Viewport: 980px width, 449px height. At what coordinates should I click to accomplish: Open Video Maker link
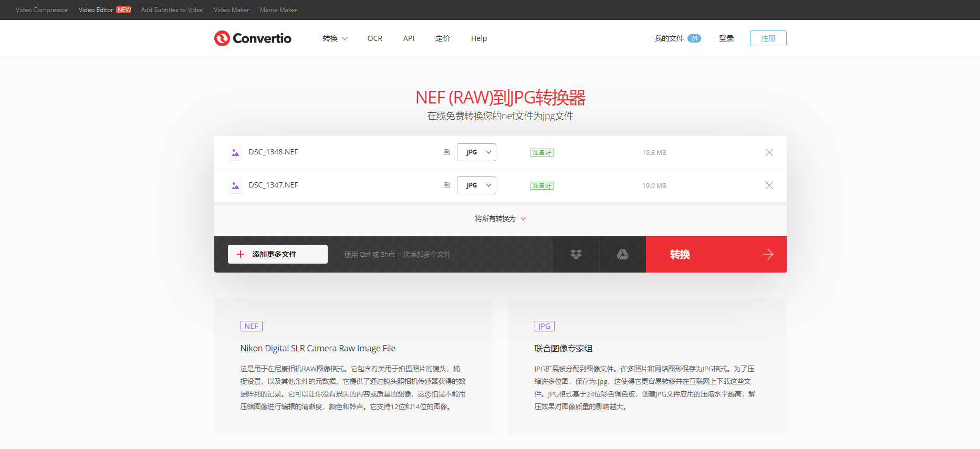[x=232, y=10]
